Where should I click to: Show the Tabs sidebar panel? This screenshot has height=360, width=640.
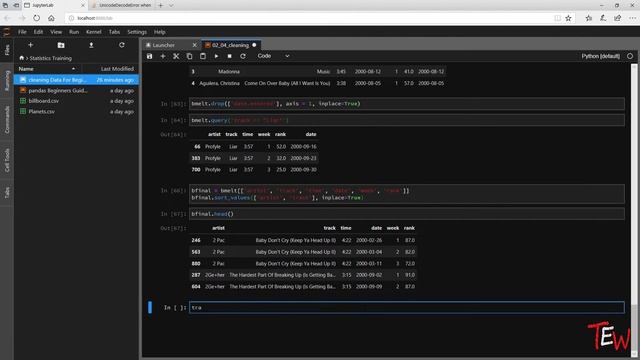(x=7, y=193)
